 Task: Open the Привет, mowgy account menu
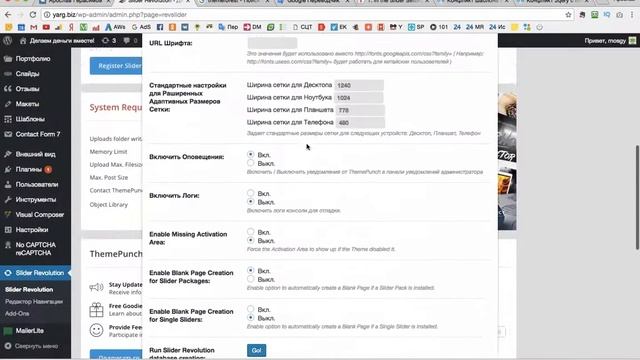click(x=610, y=41)
